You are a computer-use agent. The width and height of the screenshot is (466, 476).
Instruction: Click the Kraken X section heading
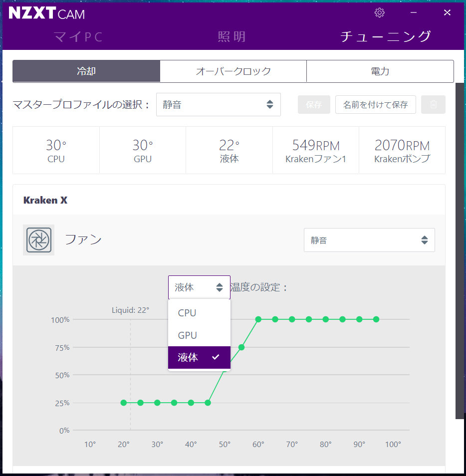click(45, 201)
